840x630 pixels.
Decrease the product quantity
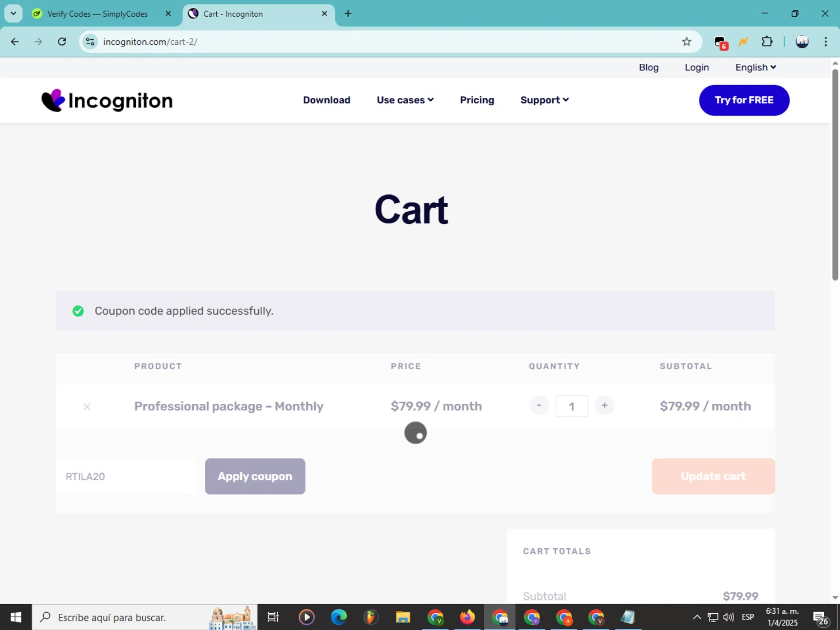pyautogui.click(x=539, y=405)
